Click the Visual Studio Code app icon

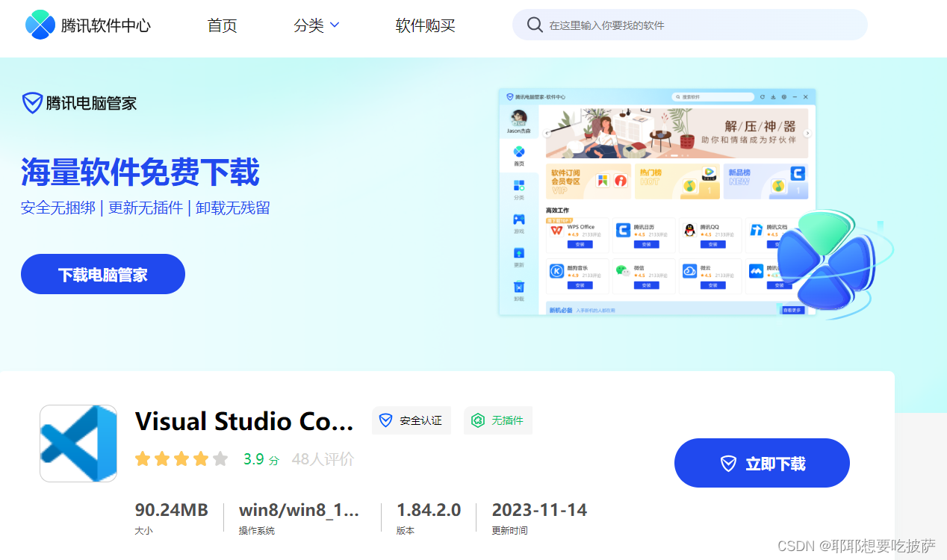(x=78, y=444)
